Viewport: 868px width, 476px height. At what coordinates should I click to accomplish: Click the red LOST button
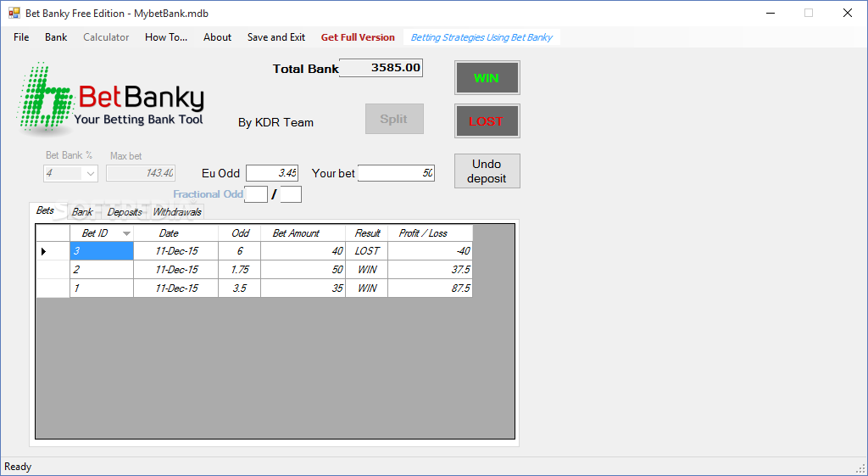click(487, 121)
